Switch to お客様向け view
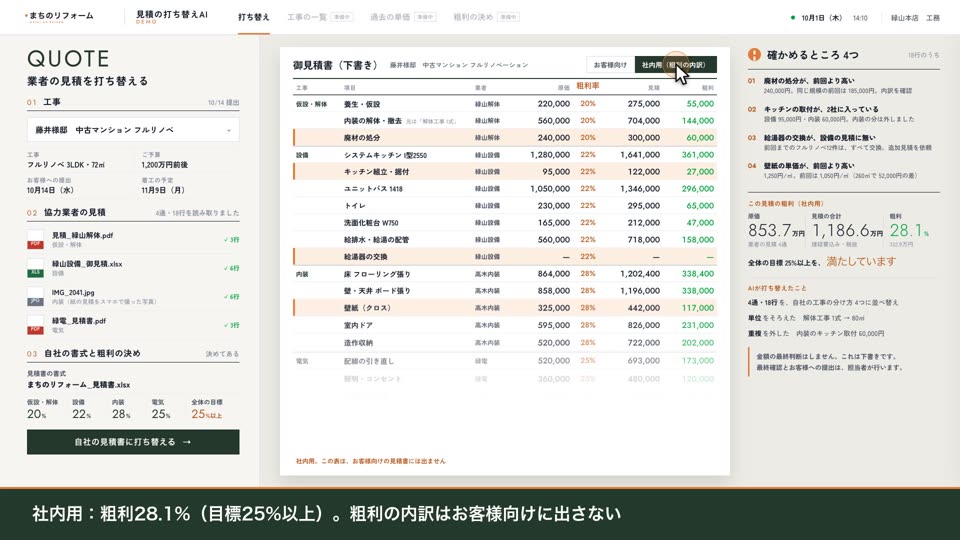The image size is (960, 540). [x=610, y=65]
